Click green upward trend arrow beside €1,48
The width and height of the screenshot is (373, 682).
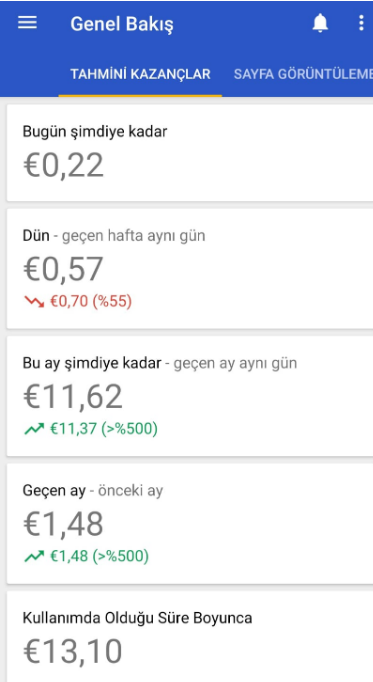pos(34,556)
